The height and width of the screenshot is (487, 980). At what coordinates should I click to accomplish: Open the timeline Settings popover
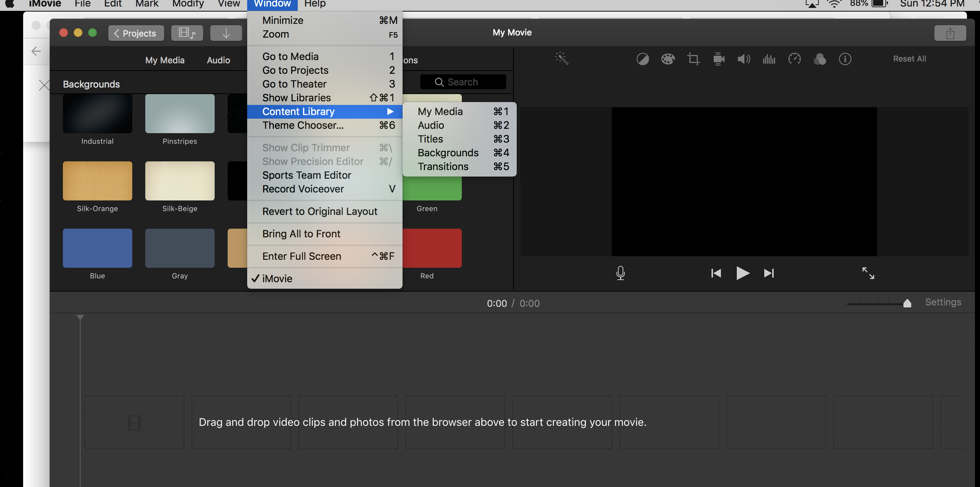pyautogui.click(x=943, y=302)
